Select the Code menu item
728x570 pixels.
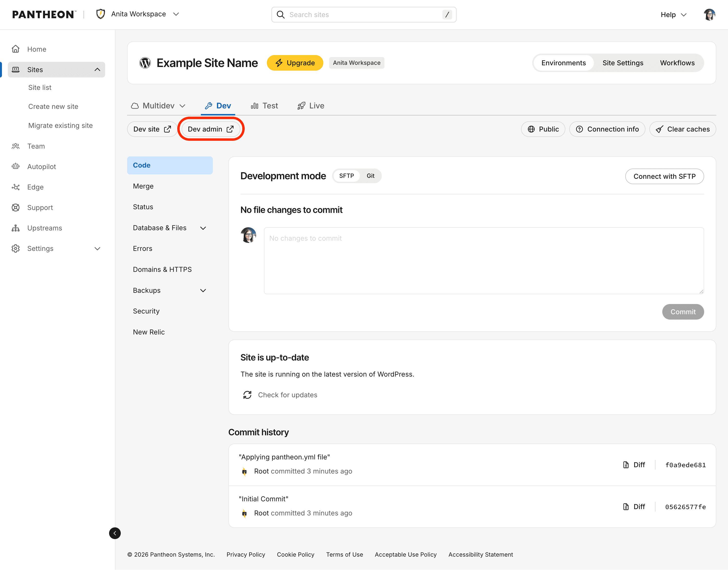pos(170,165)
